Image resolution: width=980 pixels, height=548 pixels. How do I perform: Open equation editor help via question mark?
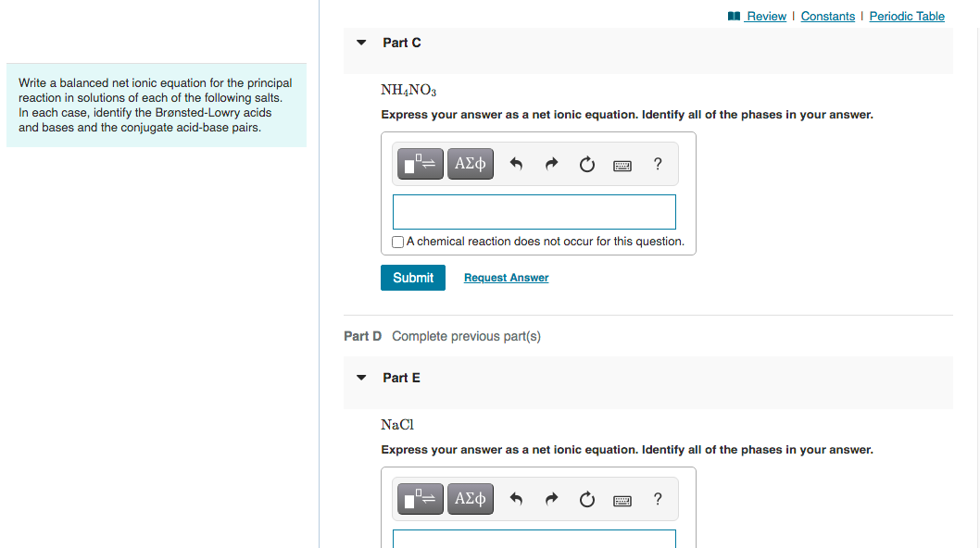click(657, 164)
